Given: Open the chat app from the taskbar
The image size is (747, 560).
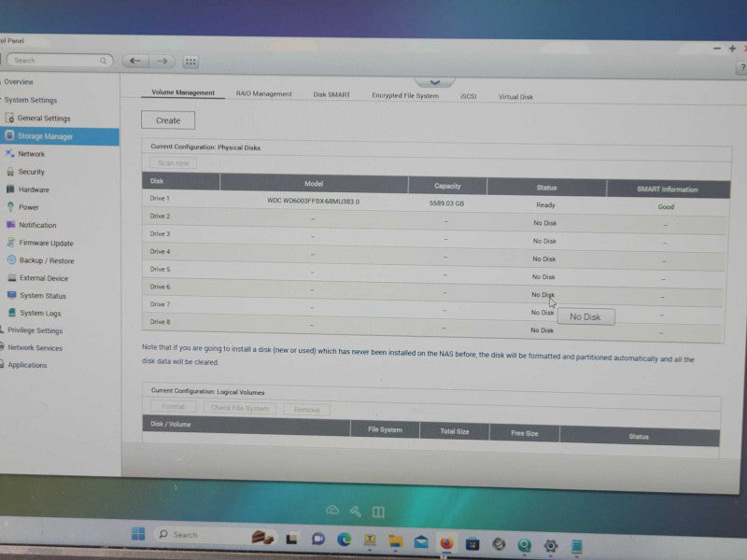Looking at the screenshot, I should [x=317, y=539].
